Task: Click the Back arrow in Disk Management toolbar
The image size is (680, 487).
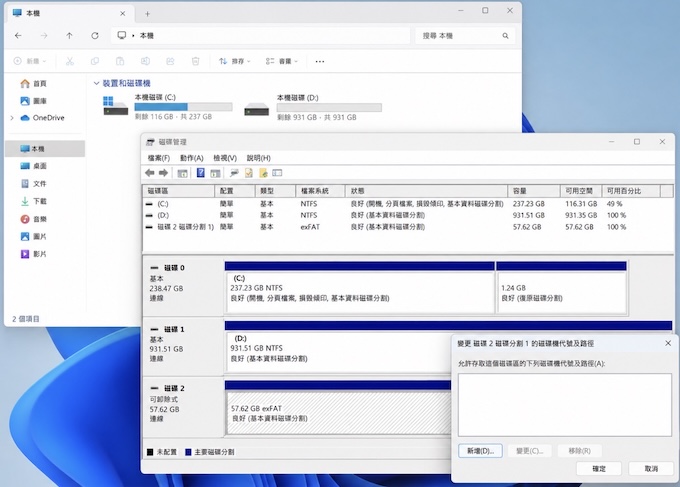Action: pyautogui.click(x=150, y=173)
